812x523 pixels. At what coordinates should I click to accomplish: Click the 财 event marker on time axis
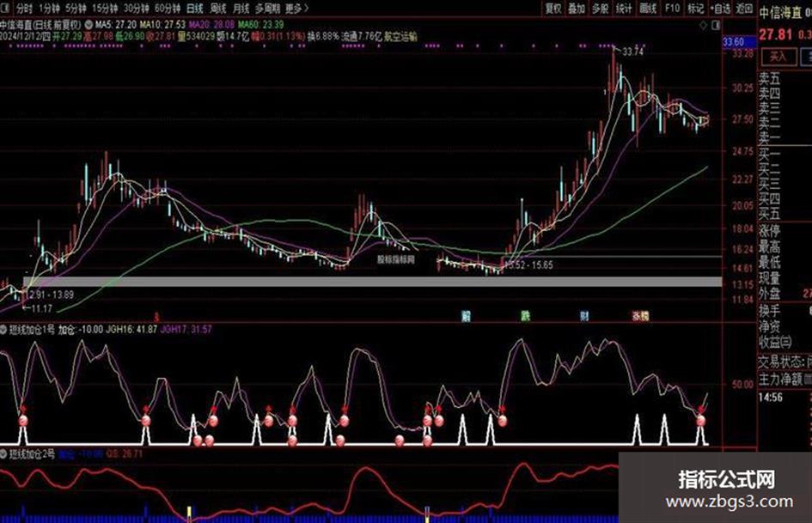(x=584, y=316)
